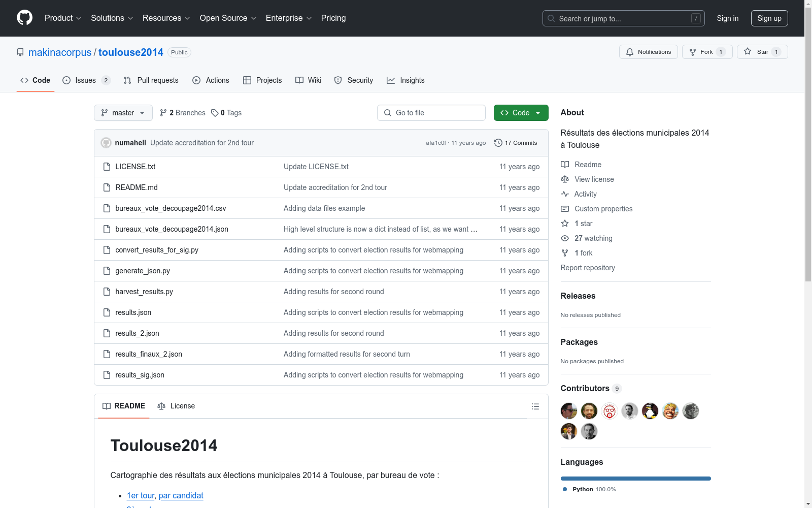The image size is (812, 508).
Task: Focus the 'Go to file' search field
Action: (x=431, y=113)
